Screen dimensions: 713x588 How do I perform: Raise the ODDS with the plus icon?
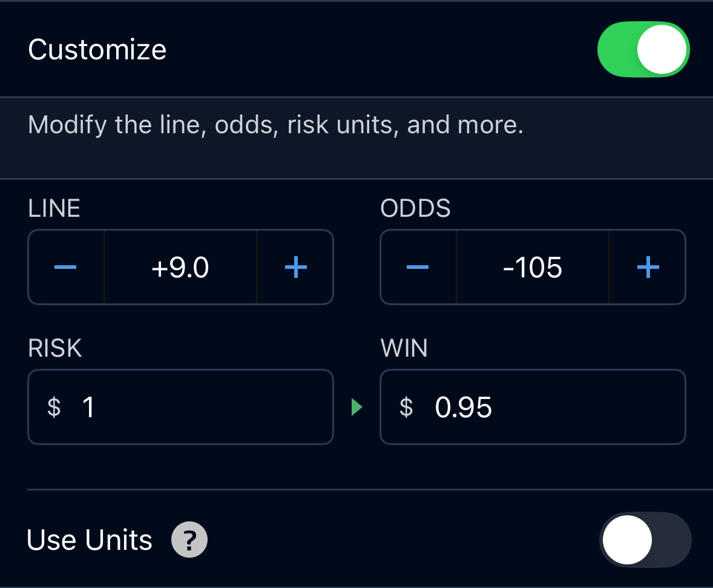pos(648,267)
